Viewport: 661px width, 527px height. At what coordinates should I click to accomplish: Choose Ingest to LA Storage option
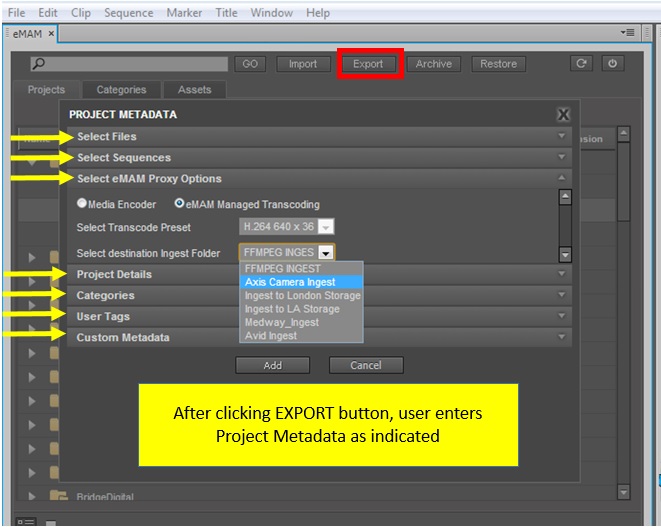tap(301, 309)
